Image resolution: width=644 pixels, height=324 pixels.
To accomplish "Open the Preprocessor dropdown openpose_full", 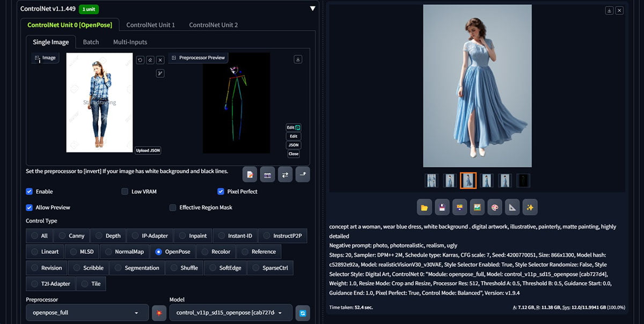I will 86,313.
